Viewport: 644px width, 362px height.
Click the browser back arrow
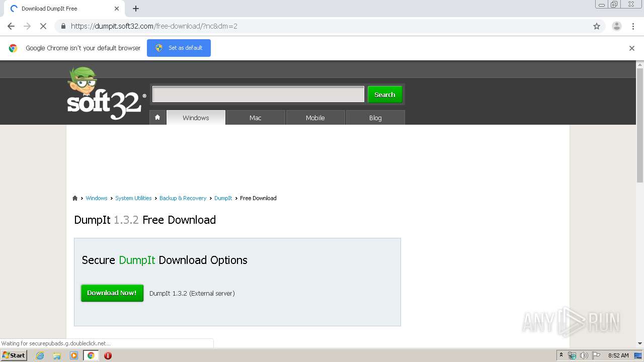pyautogui.click(x=11, y=26)
